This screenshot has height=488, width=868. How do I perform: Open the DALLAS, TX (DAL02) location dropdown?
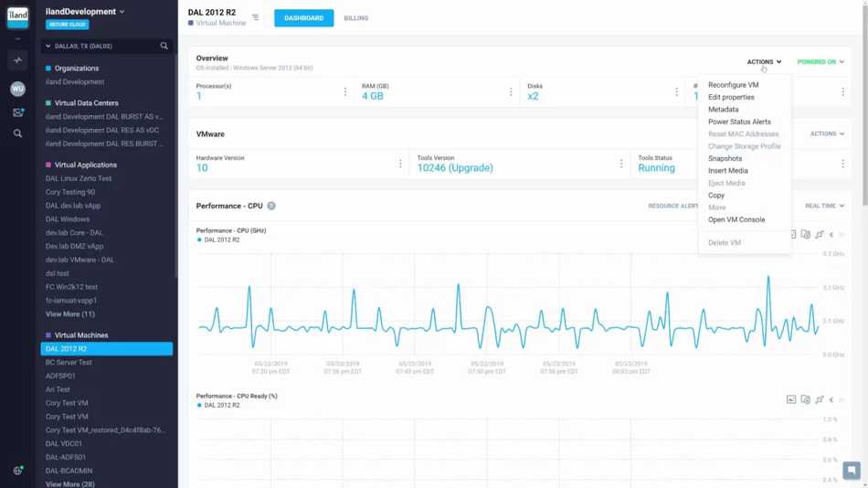pos(79,46)
